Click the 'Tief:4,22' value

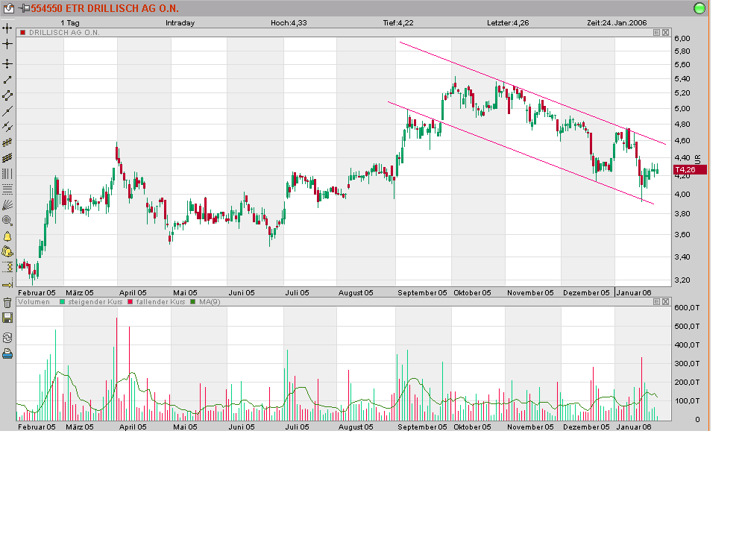tap(398, 22)
